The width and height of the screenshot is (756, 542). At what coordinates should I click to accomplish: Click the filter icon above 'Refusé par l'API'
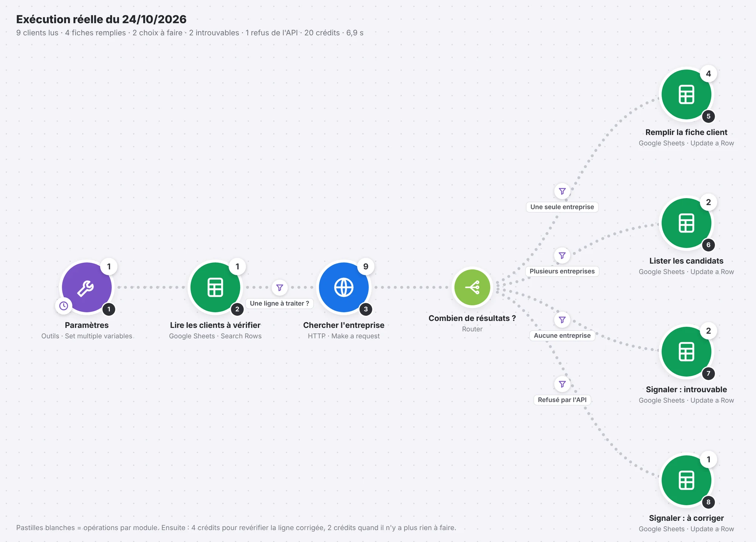(562, 384)
